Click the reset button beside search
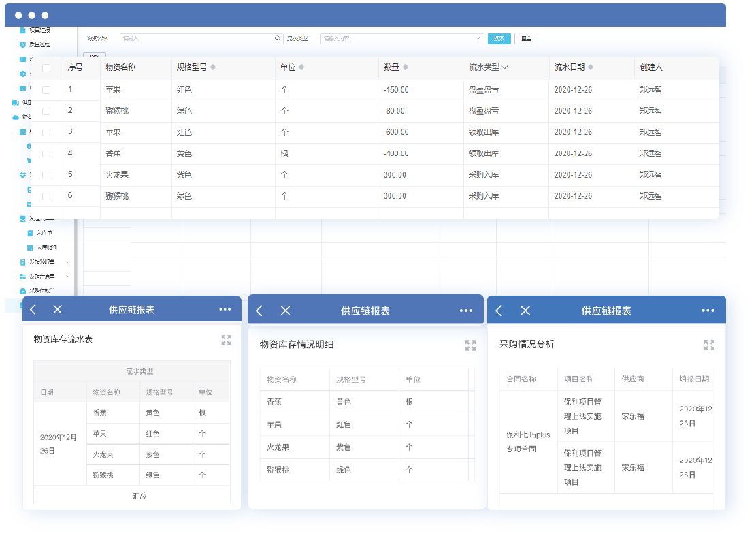756x538 pixels. coord(526,39)
